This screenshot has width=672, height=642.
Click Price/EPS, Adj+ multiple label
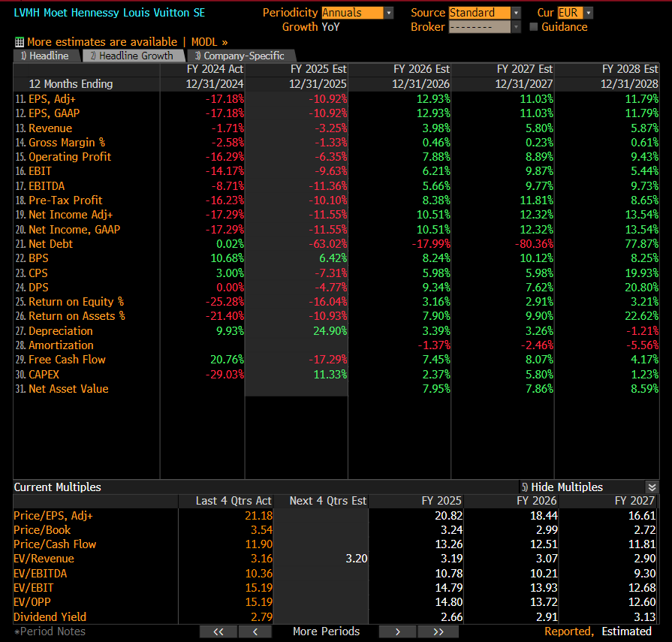click(53, 516)
